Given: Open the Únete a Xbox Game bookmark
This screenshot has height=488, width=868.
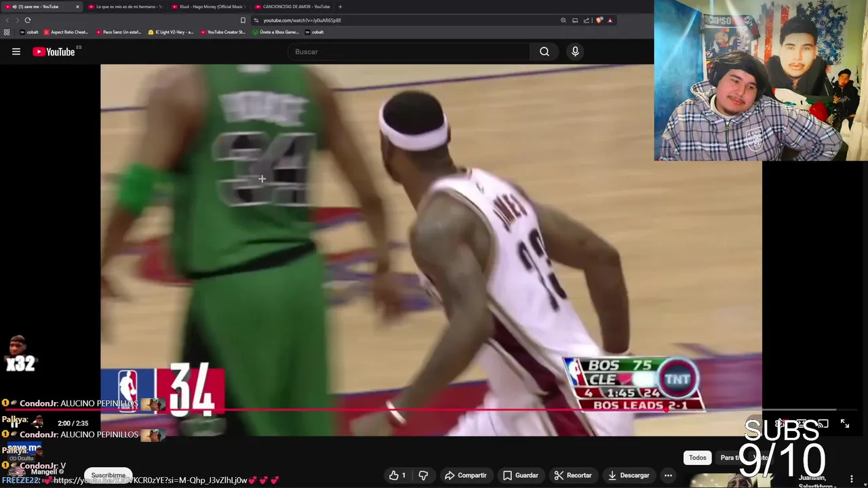Looking at the screenshot, I should click(x=275, y=32).
